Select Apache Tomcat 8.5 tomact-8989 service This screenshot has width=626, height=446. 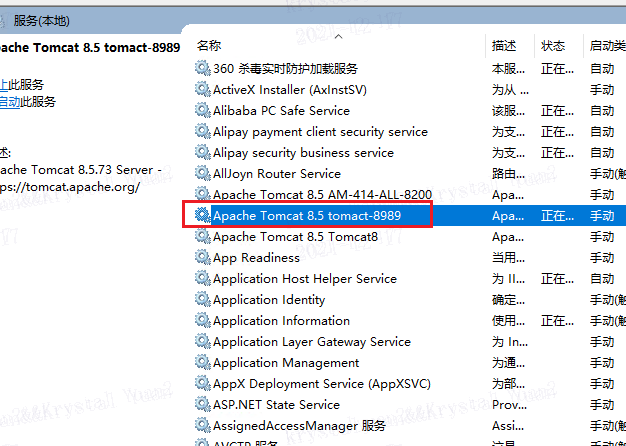pyautogui.click(x=307, y=216)
